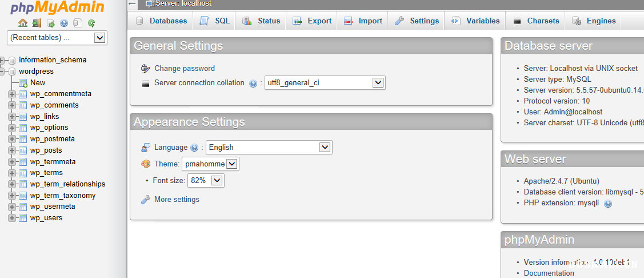Expand the wp_posts table node
Image resolution: width=644 pixels, height=278 pixels.
12,150
